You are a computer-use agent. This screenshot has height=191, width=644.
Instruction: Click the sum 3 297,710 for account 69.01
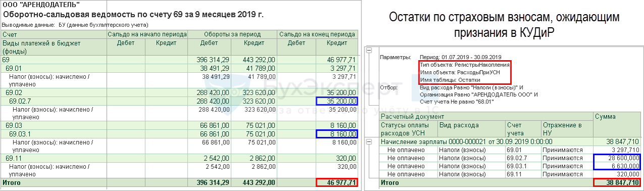click(625, 150)
